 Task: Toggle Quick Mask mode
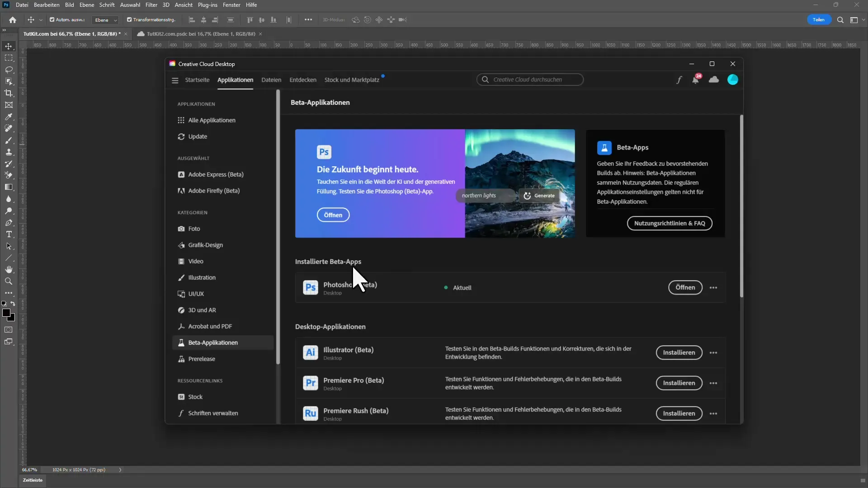click(9, 330)
